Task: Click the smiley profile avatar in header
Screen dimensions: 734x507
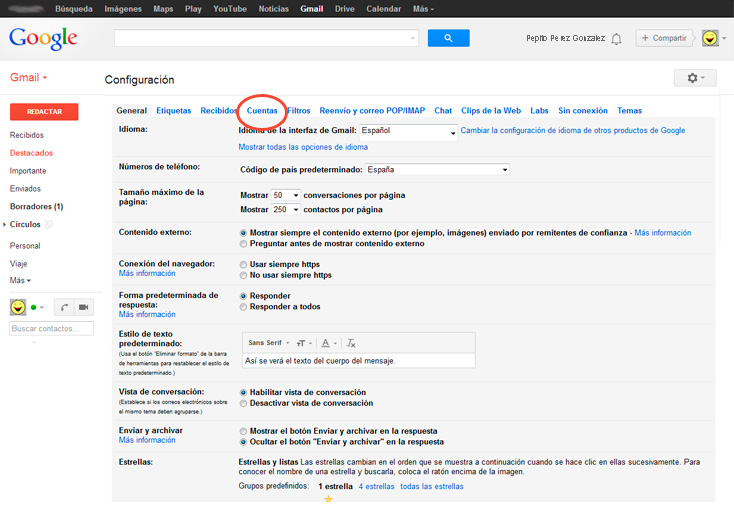Action: click(710, 38)
